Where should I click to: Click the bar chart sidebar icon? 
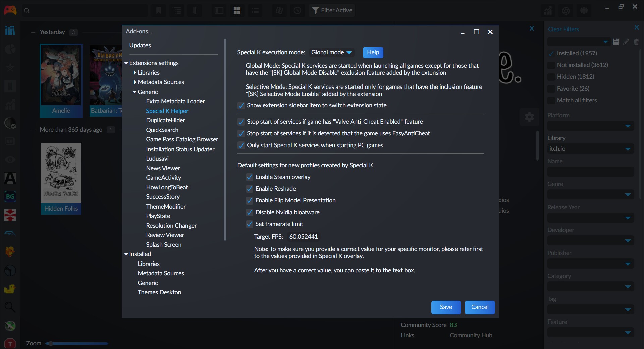10,104
